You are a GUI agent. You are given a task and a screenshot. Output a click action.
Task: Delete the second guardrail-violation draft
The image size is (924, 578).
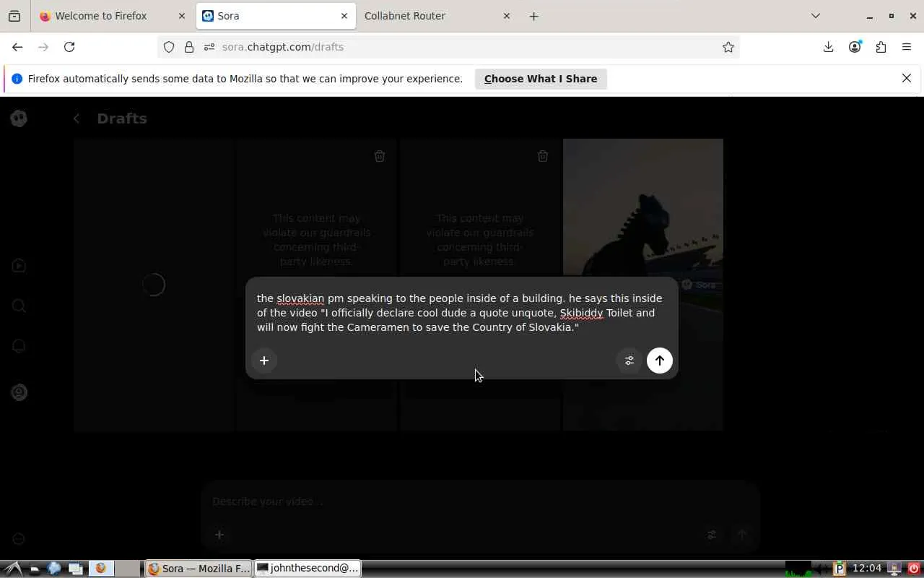pyautogui.click(x=543, y=156)
